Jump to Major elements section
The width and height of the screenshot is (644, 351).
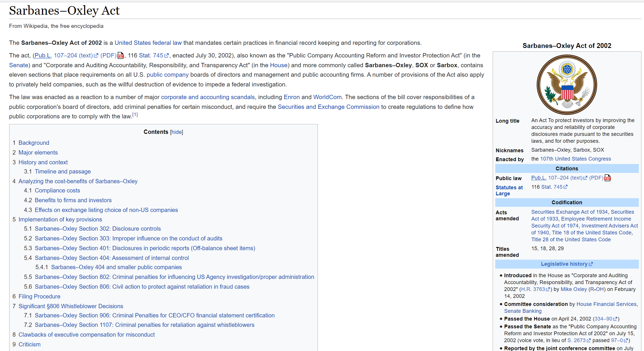(38, 153)
